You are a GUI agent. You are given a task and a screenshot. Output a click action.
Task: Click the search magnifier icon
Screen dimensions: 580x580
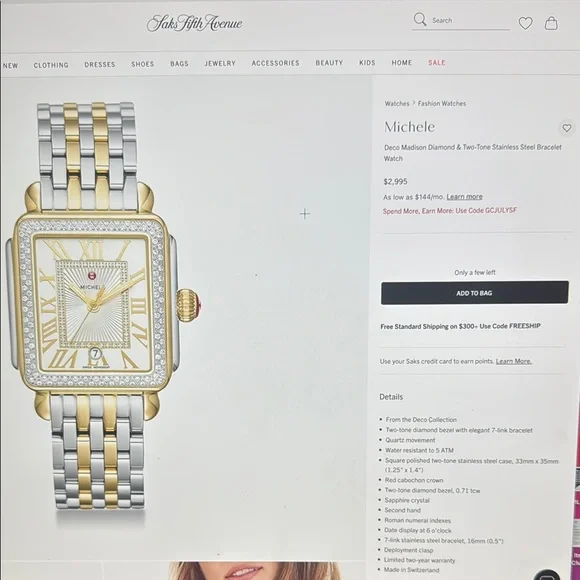[x=420, y=19]
